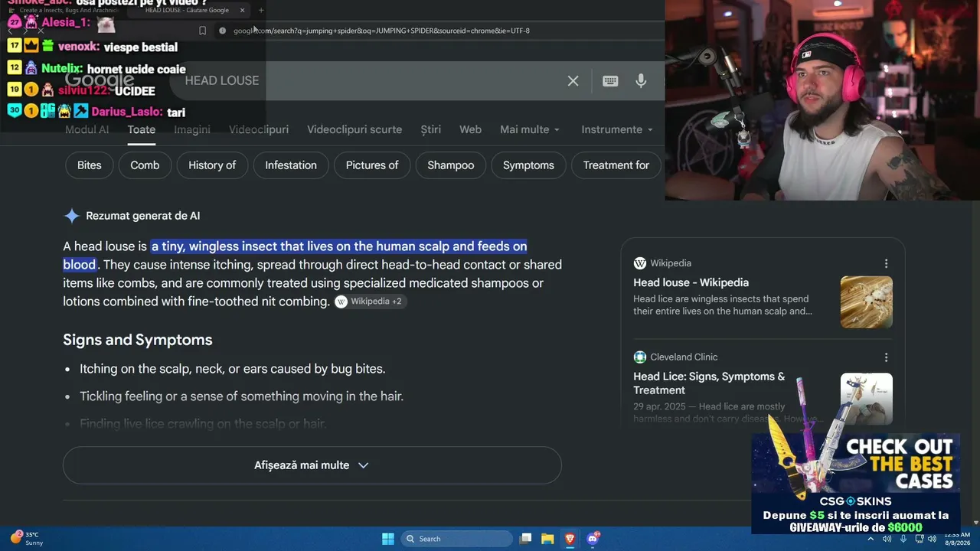Expand the AI summary with Afișează mai multe
Image resolution: width=980 pixels, height=551 pixels.
pyautogui.click(x=312, y=465)
